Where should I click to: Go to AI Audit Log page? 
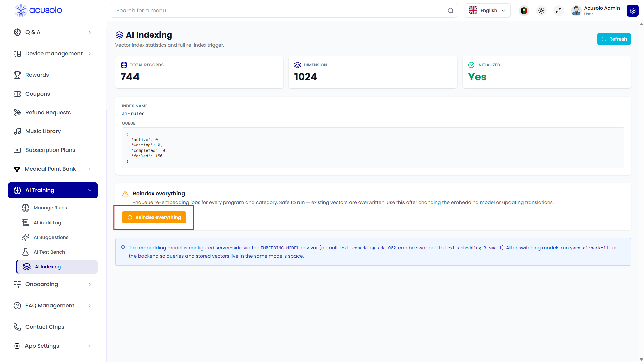tap(57, 223)
